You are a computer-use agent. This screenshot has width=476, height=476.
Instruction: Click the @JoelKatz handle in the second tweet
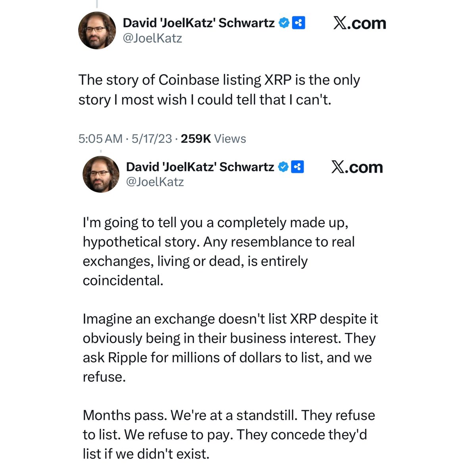click(x=155, y=182)
